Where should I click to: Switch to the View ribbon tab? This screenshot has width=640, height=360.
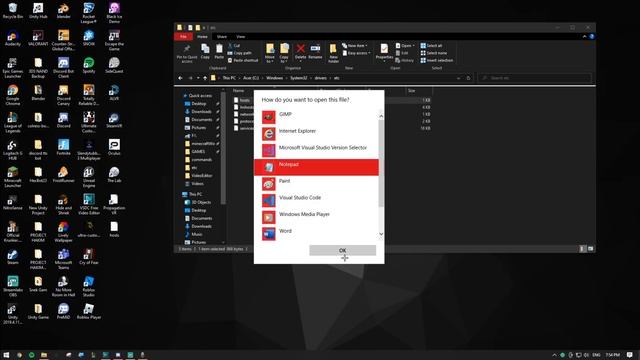(x=240, y=37)
